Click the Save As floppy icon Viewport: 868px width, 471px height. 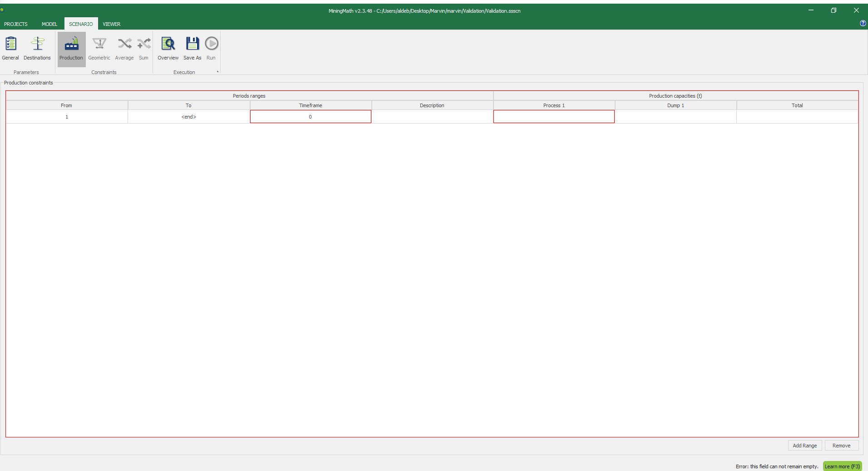[192, 44]
